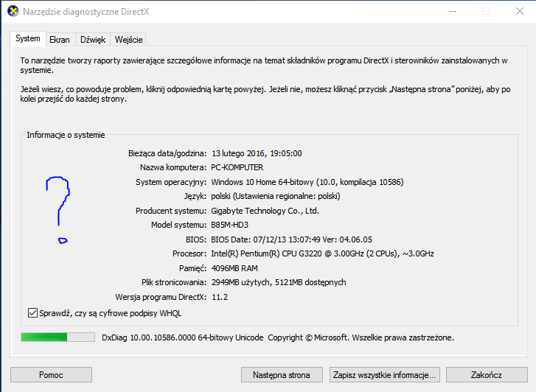536x392 pixels.
Task: Click the computer name 'PC-KOMPUTER'
Action: point(237,167)
